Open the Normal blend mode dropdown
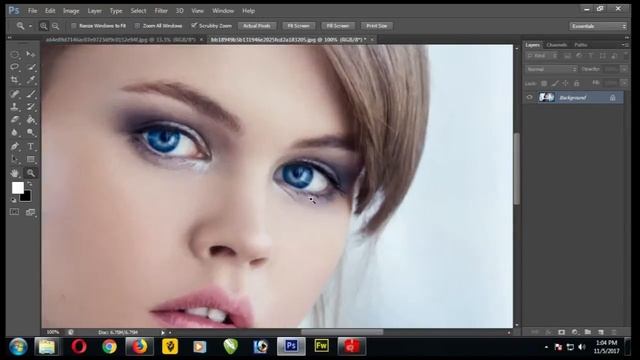The image size is (640, 360). [551, 69]
